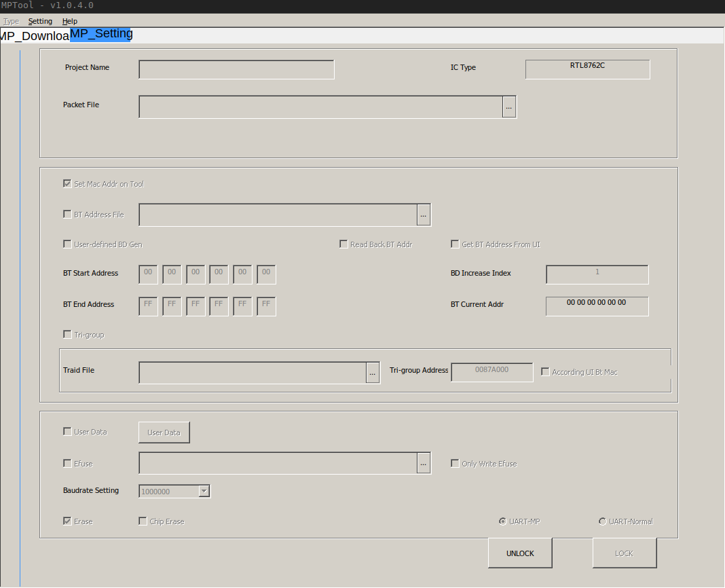Image resolution: width=725 pixels, height=588 pixels.
Task: Click the BT Address File path field
Action: (x=278, y=215)
